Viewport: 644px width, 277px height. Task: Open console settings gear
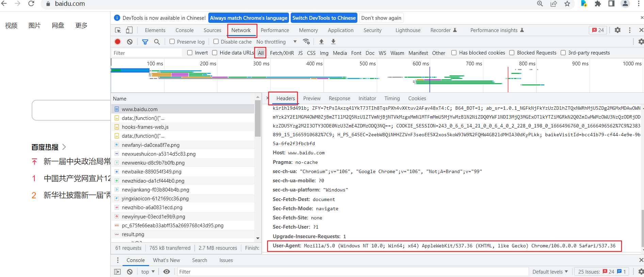tap(641, 272)
